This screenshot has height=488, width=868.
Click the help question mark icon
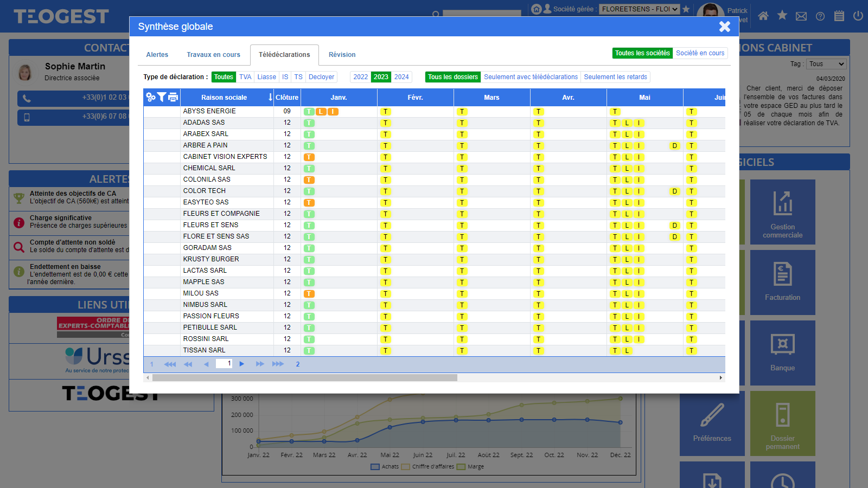coord(820,16)
